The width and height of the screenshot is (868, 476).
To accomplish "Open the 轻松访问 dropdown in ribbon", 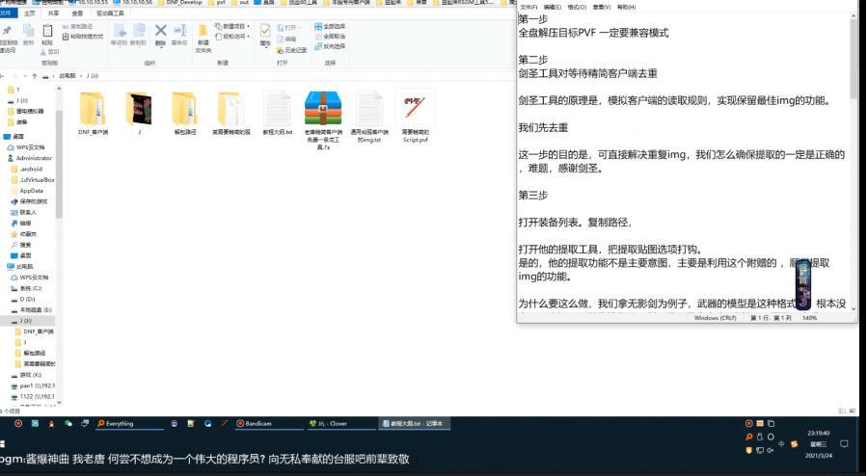I will coord(232,37).
